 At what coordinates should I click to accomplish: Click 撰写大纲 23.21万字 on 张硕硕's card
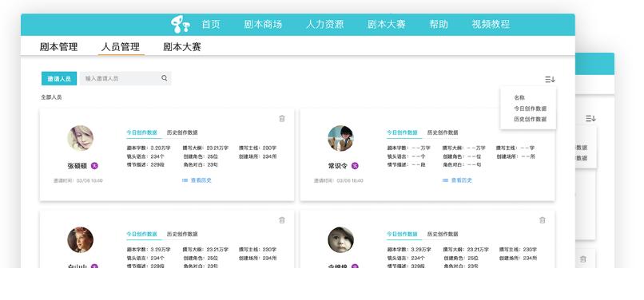point(205,148)
